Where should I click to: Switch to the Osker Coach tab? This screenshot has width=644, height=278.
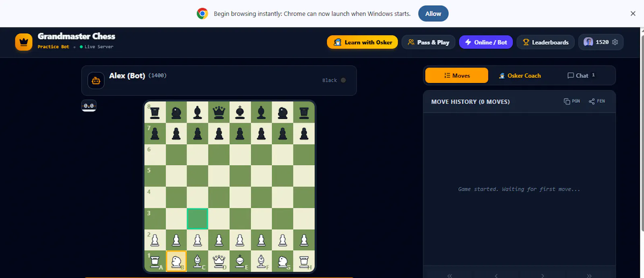(520, 75)
